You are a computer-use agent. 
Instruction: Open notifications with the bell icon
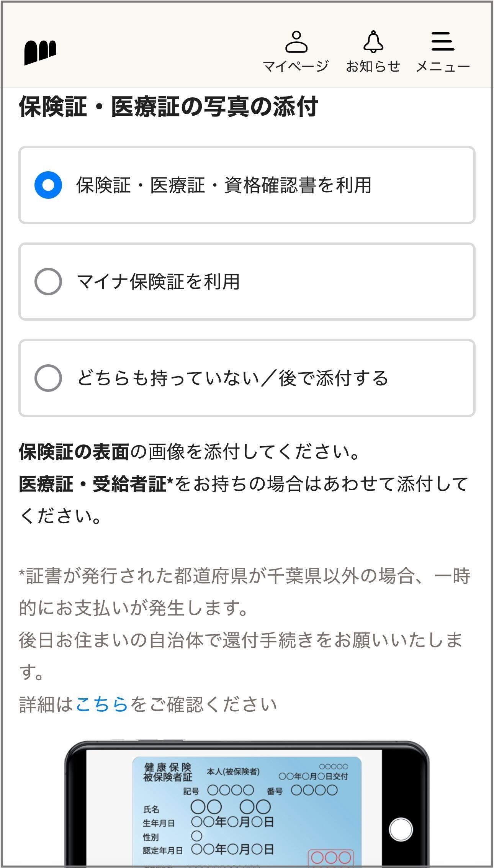(x=373, y=42)
